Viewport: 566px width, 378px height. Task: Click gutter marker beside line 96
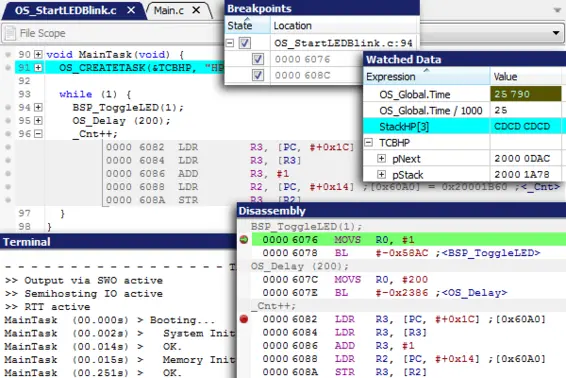[8, 134]
